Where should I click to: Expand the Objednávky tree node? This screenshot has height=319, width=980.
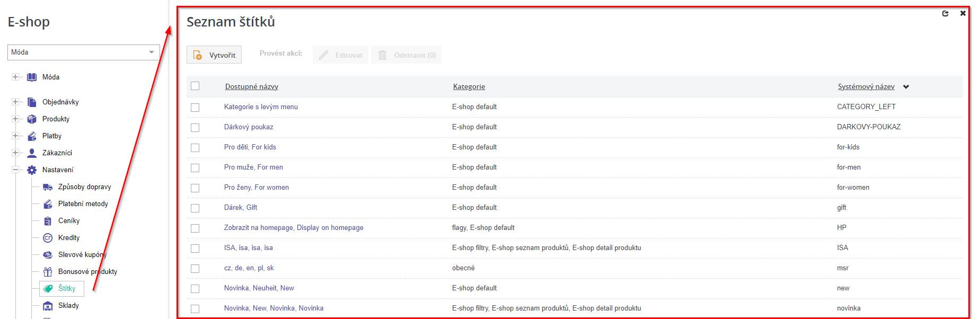15,102
